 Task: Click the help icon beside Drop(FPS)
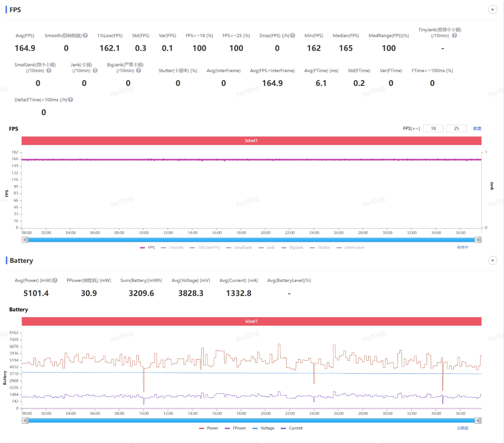(x=293, y=35)
